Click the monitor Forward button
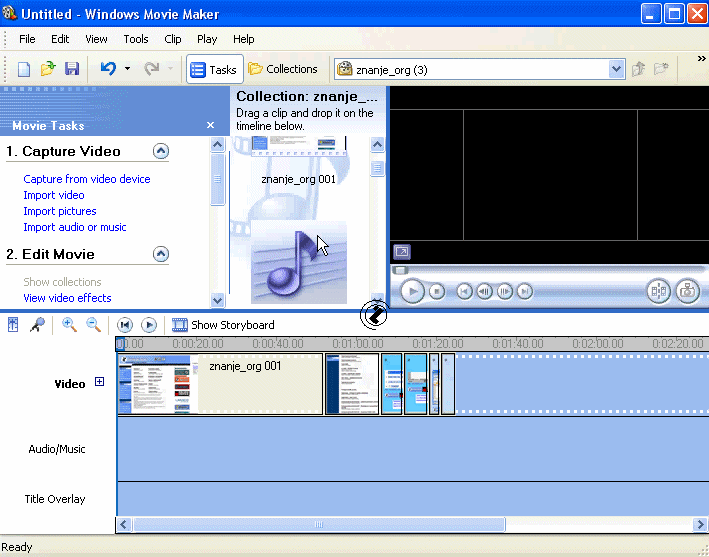The image size is (709, 557). (525, 292)
